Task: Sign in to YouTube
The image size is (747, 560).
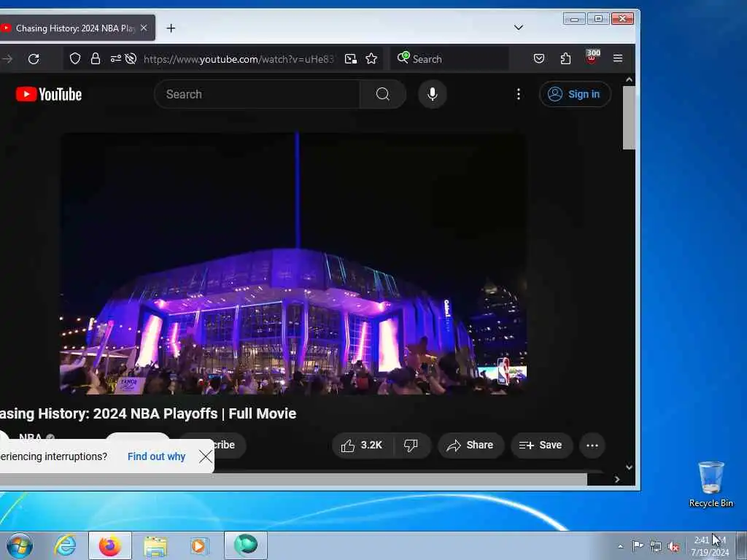Action: pos(575,94)
